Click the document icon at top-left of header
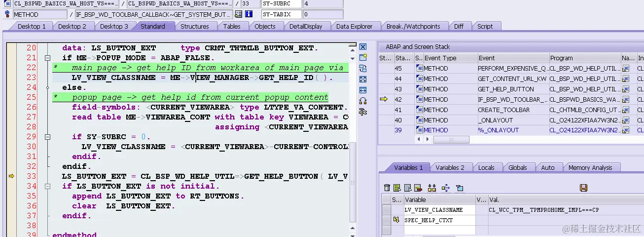Viewport: 644px width, 237px height. (7, 3)
